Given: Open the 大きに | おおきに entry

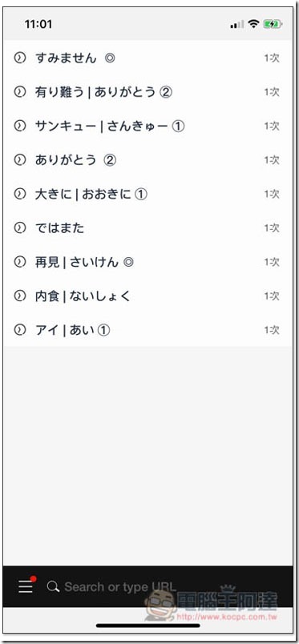Looking at the screenshot, I should (149, 194).
